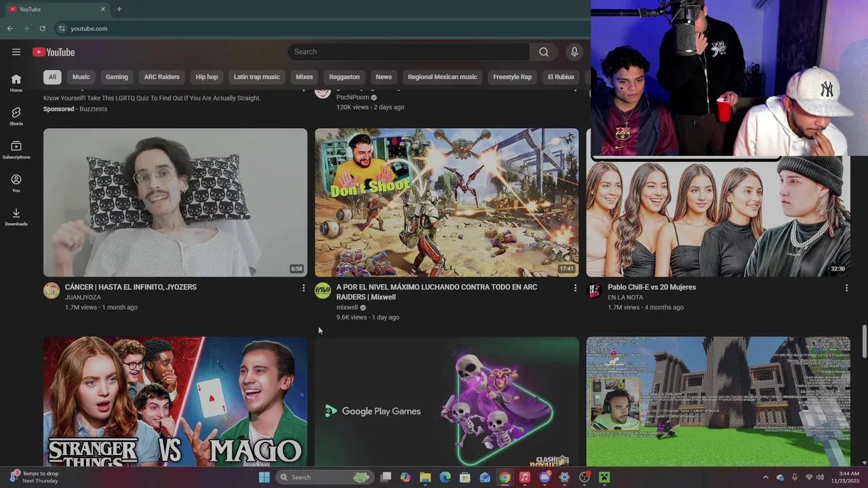Visit mixwell channel name link
The width and height of the screenshot is (868, 488).
pyautogui.click(x=347, y=308)
